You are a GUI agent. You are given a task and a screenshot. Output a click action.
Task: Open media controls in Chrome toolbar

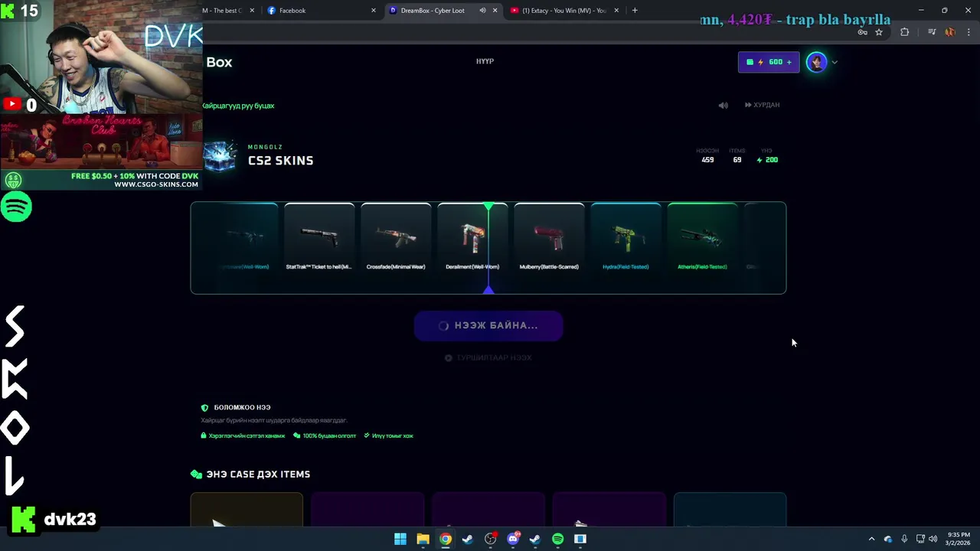(x=932, y=32)
